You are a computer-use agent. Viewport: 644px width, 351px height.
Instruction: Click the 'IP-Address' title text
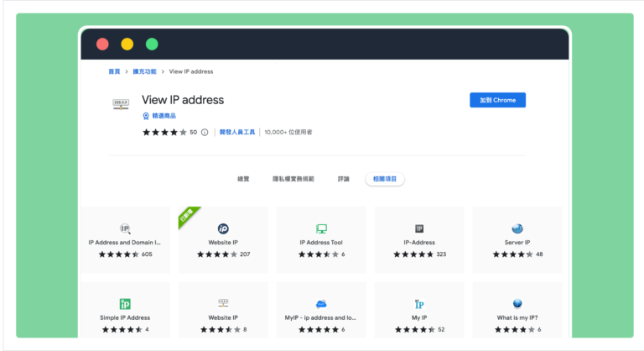click(x=419, y=243)
